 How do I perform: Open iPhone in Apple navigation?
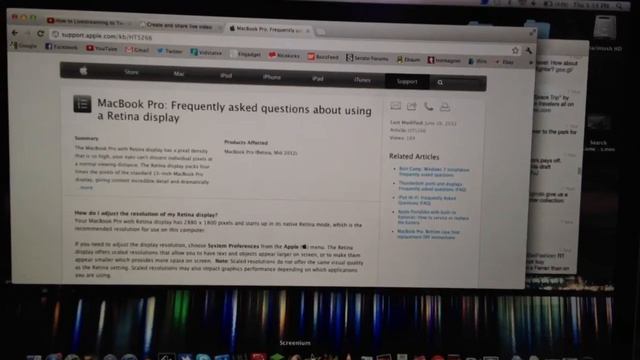(271, 77)
